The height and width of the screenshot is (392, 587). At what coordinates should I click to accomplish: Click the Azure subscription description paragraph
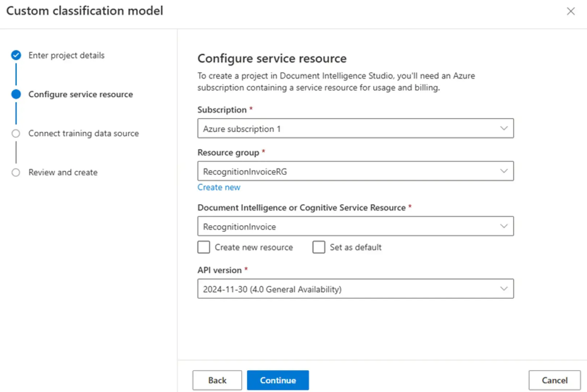click(x=336, y=82)
